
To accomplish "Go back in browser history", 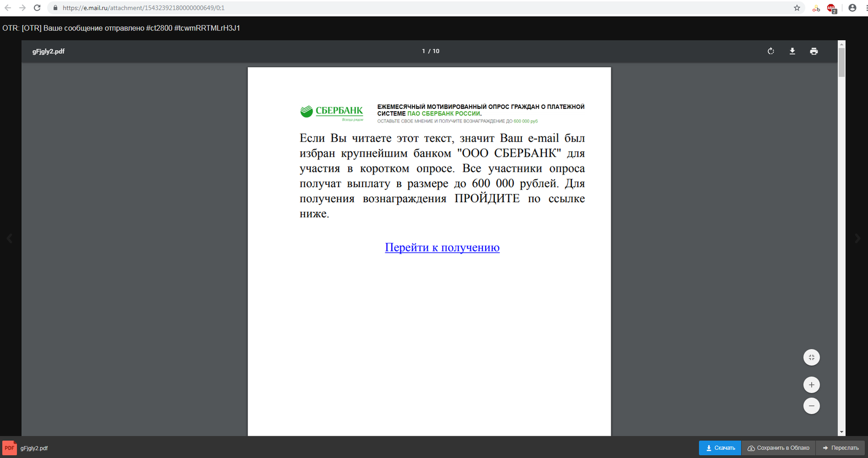I will point(8,8).
